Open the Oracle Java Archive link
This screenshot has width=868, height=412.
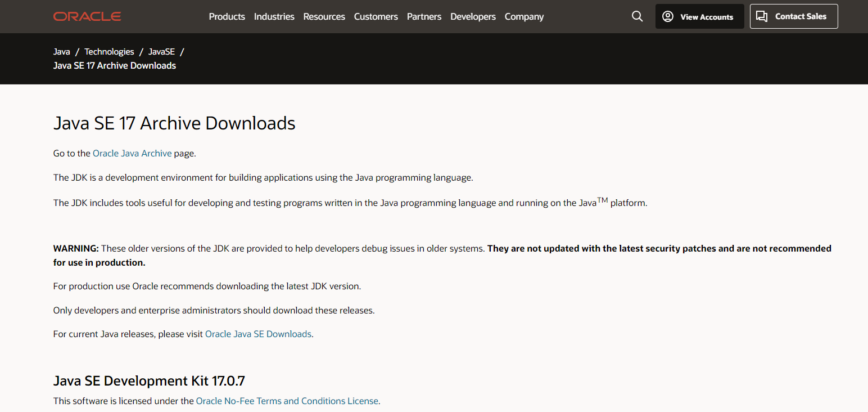[x=132, y=153]
